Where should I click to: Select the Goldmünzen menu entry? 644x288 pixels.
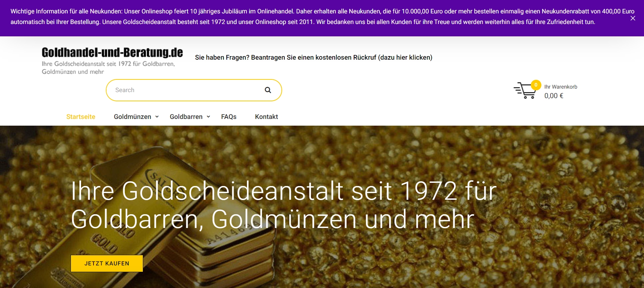133,117
